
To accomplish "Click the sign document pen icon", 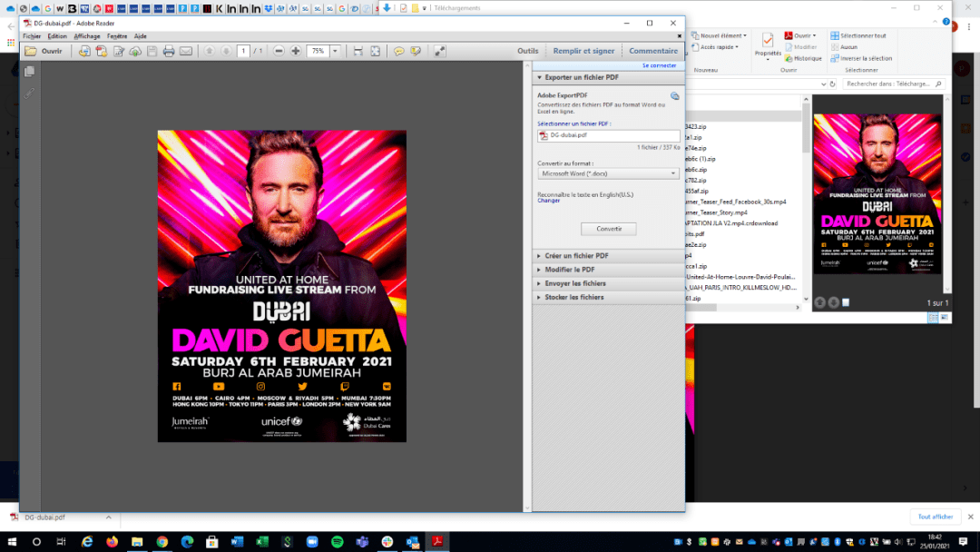I will pos(118,51).
